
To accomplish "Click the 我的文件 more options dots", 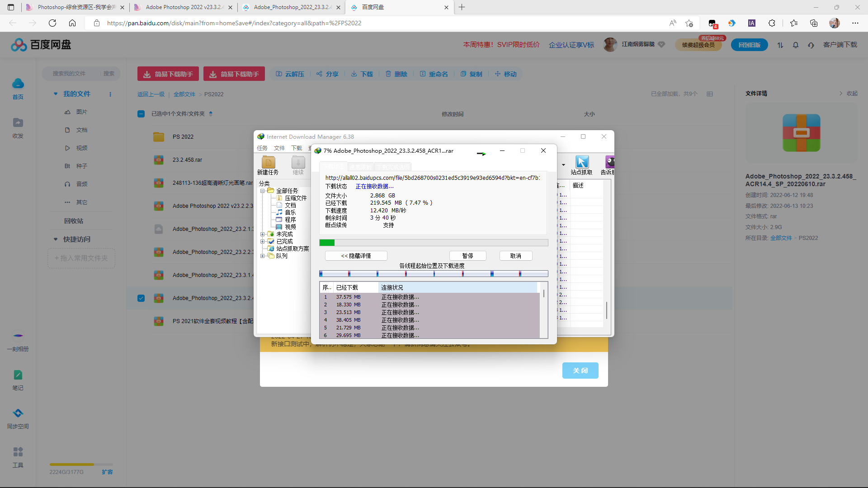I will [x=110, y=94].
